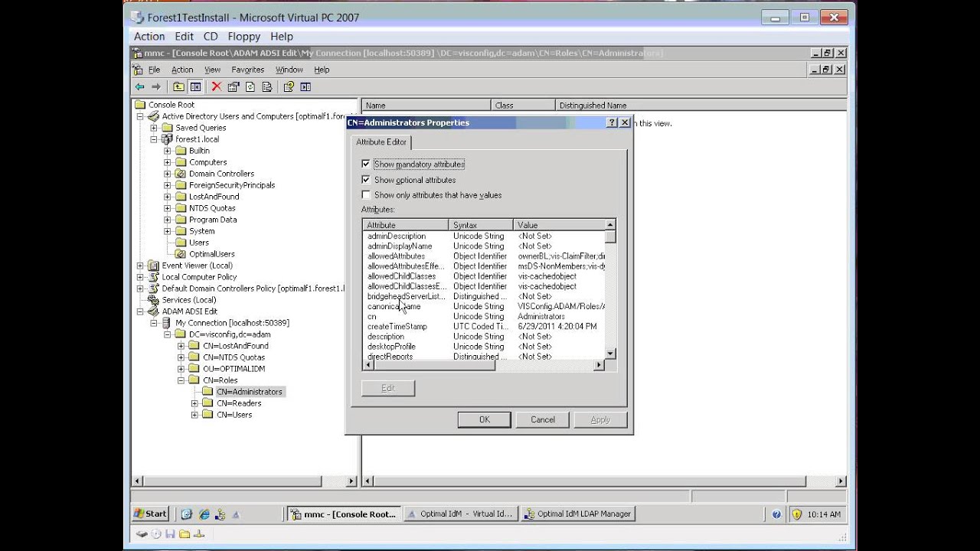
Task: Select the Domain Controllers tree item
Action: tap(221, 174)
